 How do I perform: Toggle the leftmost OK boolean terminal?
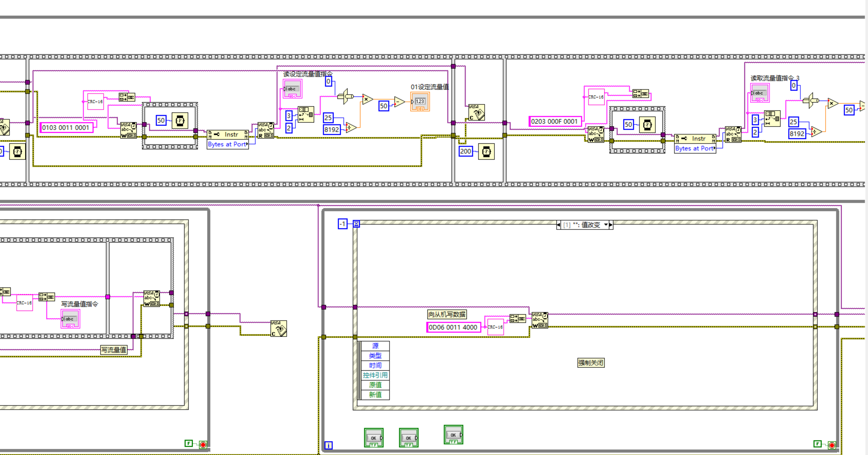pos(373,438)
